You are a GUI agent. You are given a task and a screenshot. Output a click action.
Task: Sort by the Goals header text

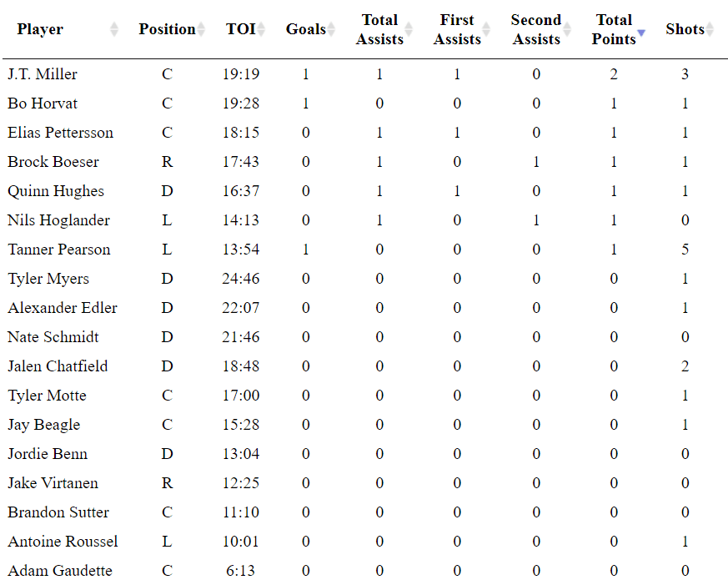pyautogui.click(x=305, y=30)
